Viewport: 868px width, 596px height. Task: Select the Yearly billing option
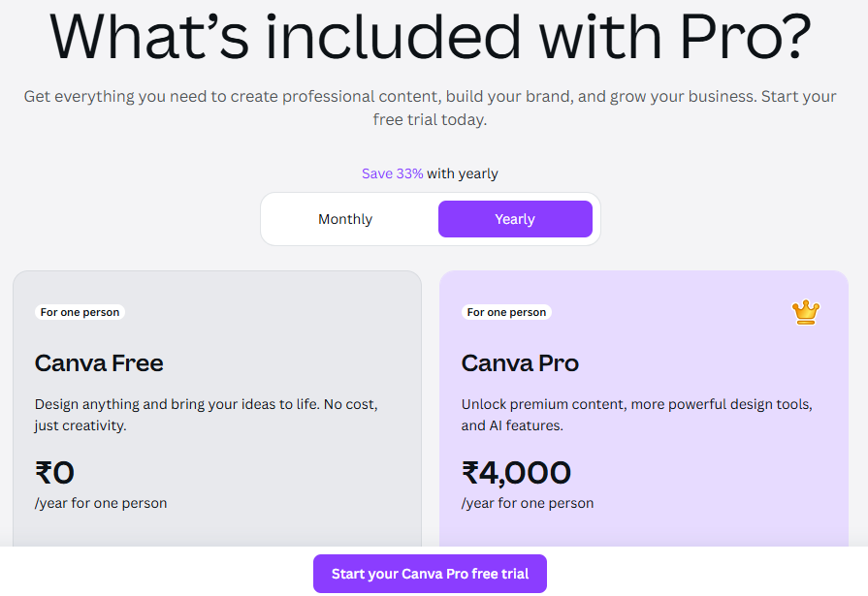click(515, 219)
